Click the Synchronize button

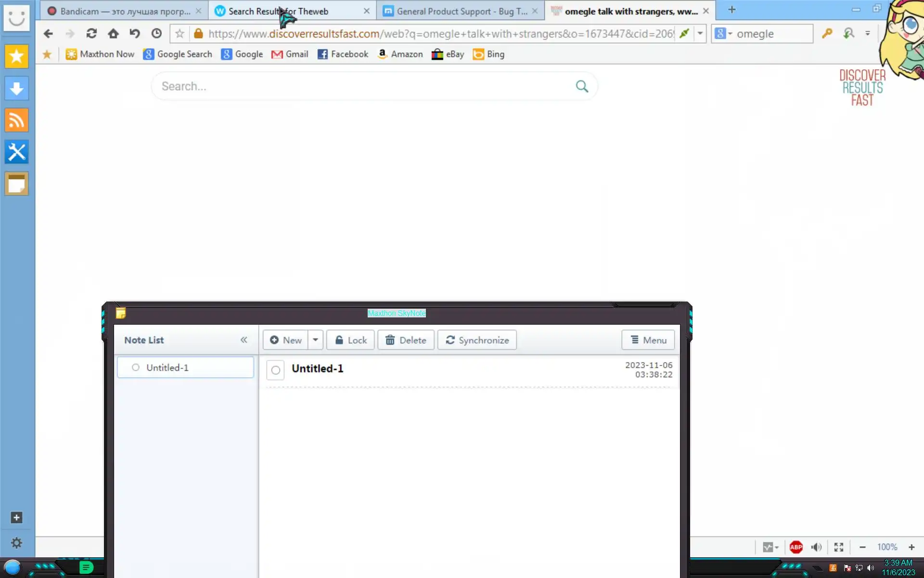pyautogui.click(x=477, y=340)
